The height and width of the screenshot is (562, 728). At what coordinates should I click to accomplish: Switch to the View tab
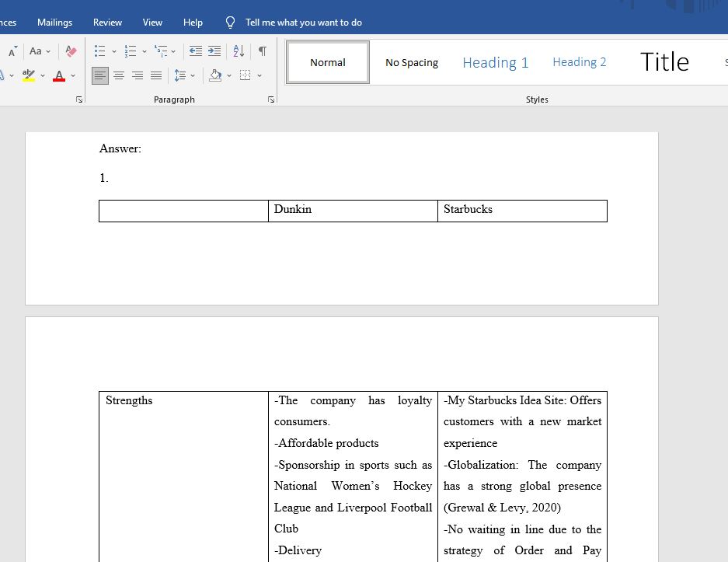pos(152,23)
